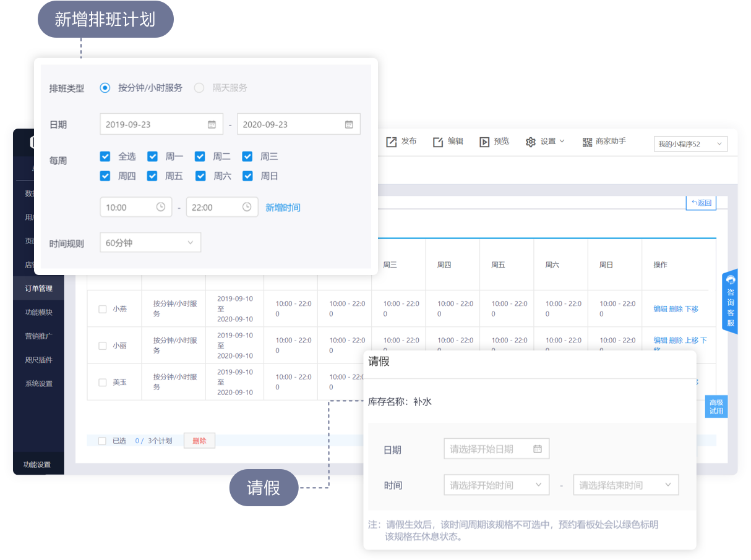Image resolution: width=751 pixels, height=560 pixels.
Task: Click the 商家助手 QR code icon
Action: point(587,142)
